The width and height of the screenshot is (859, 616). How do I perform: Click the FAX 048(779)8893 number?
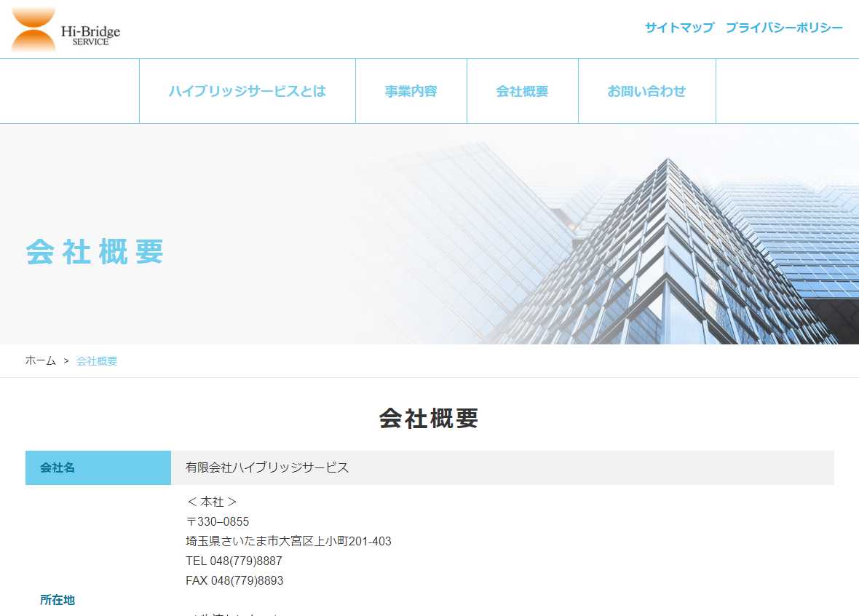[x=234, y=581]
